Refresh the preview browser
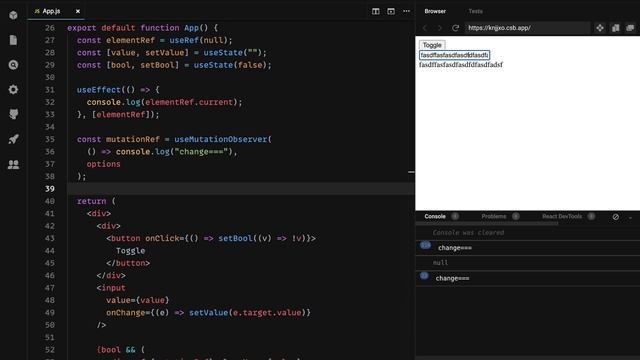Screen dimensions: 640x360 tap(456, 28)
